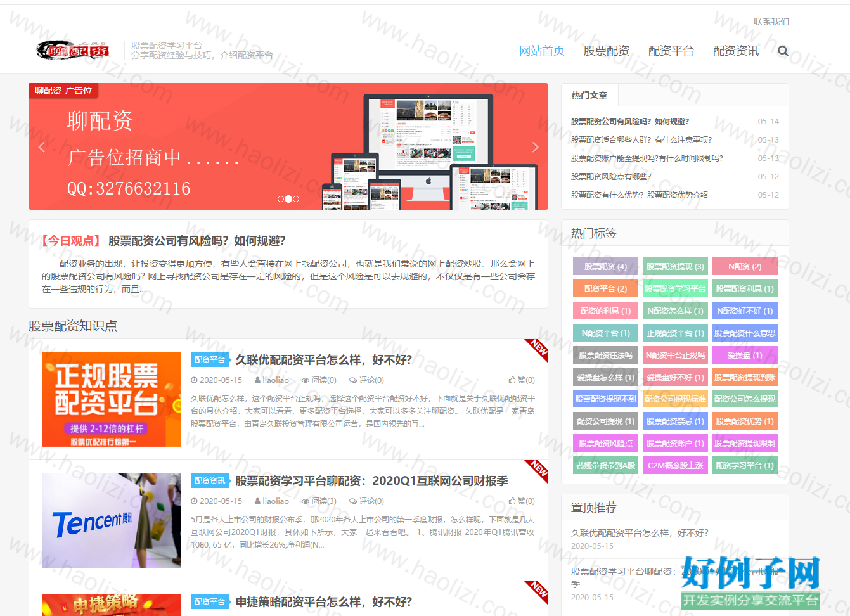
Task: Select the 股票配资利息 (1) tag
Action: 745,289
